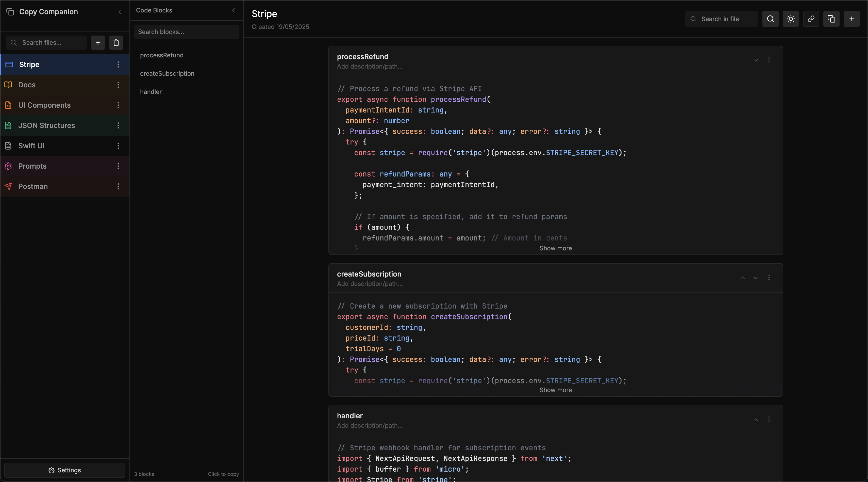Open the Stripe file icon in sidebar
The image size is (868, 482).
tap(9, 65)
